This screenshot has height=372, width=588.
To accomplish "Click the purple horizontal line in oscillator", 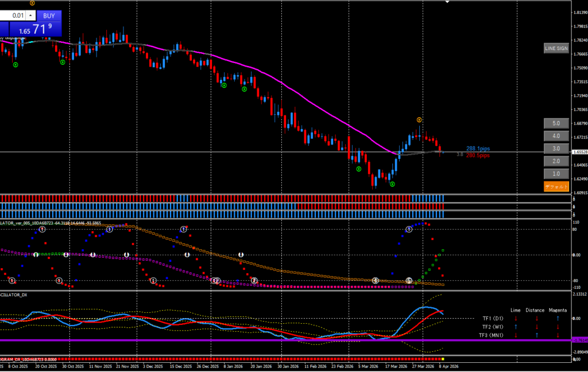I will 287,340.
